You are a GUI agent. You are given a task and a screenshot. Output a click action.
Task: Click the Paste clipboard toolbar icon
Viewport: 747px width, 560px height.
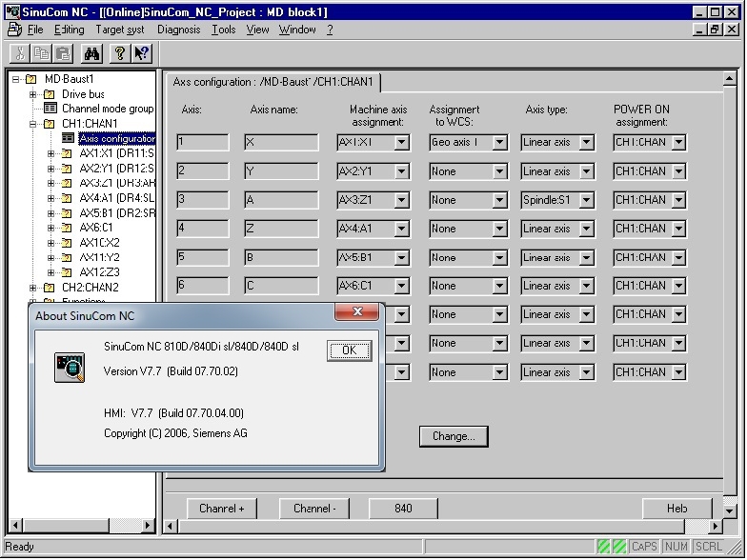coord(63,53)
